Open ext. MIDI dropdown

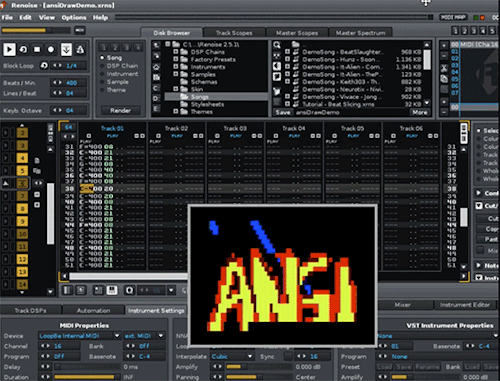144,336
